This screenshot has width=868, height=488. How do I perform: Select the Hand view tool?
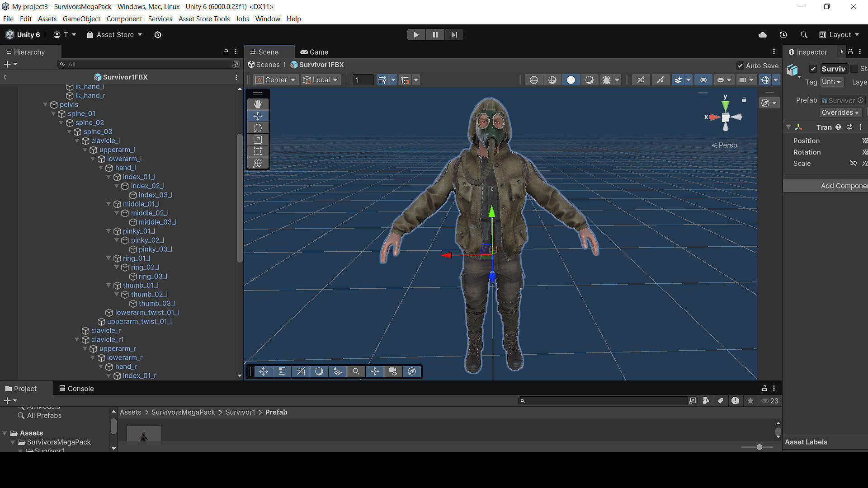258,104
